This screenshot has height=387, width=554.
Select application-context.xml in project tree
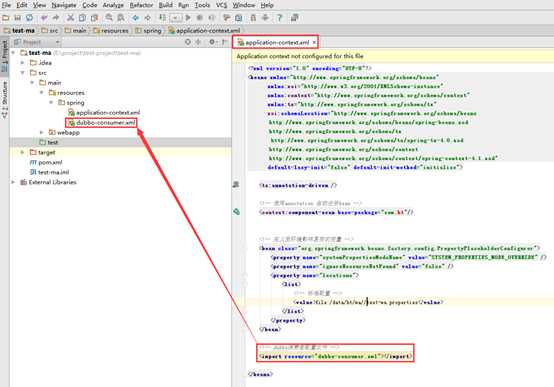tap(104, 112)
